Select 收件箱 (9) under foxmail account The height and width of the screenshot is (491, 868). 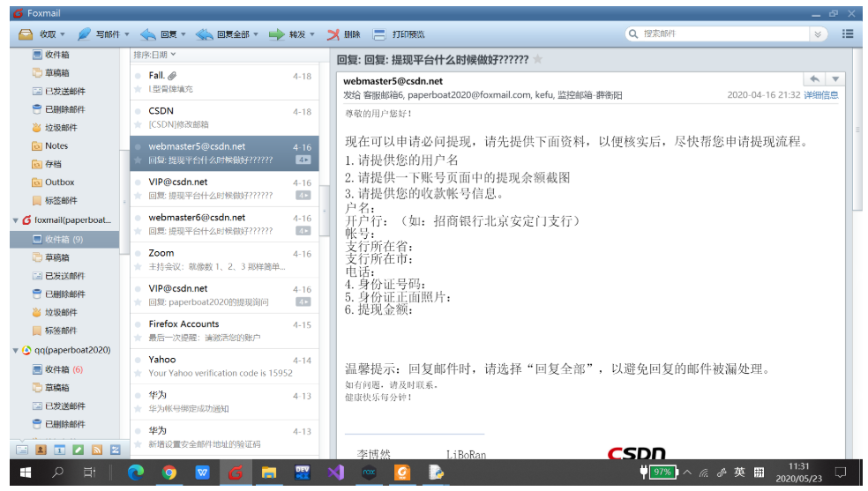tap(64, 240)
